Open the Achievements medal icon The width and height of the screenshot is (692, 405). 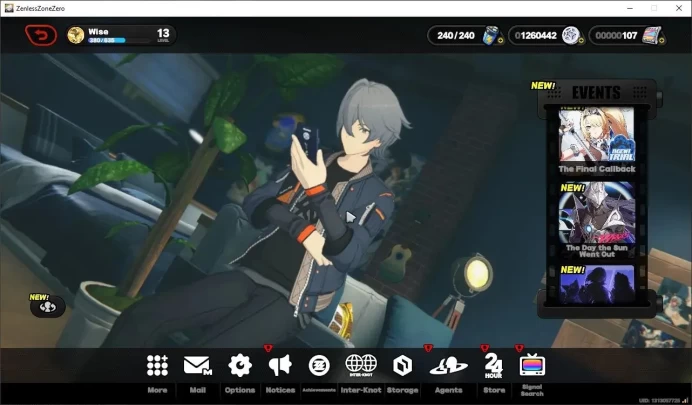click(x=319, y=366)
